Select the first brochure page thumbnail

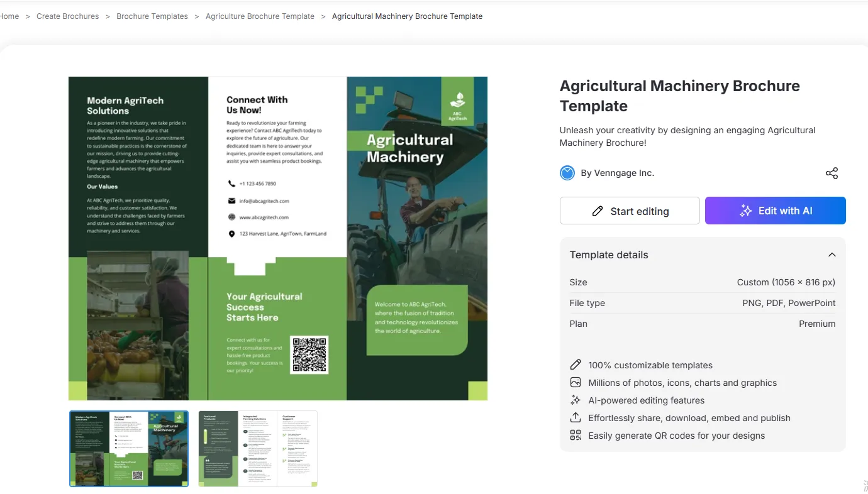[x=129, y=449]
